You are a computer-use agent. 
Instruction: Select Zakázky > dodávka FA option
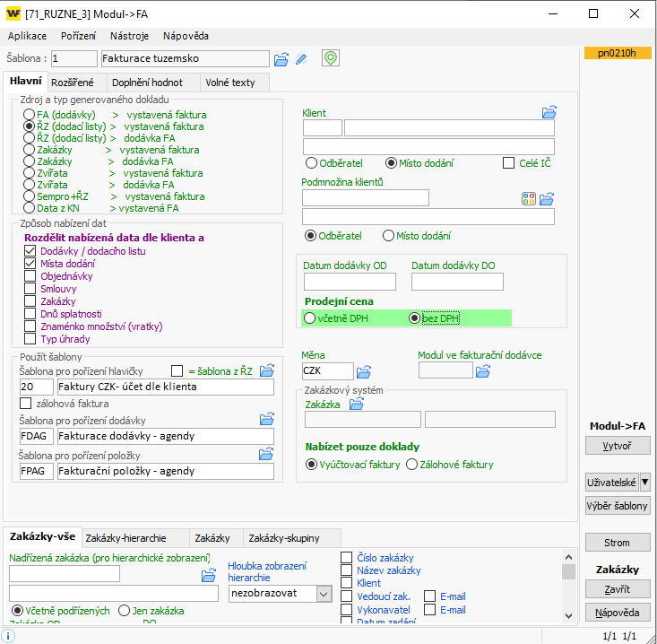tap(29, 161)
